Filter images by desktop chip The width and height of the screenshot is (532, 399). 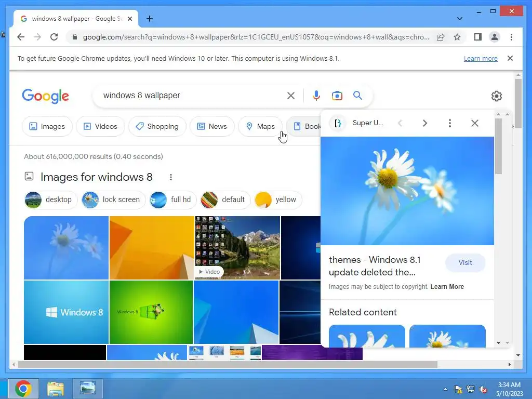click(x=51, y=199)
